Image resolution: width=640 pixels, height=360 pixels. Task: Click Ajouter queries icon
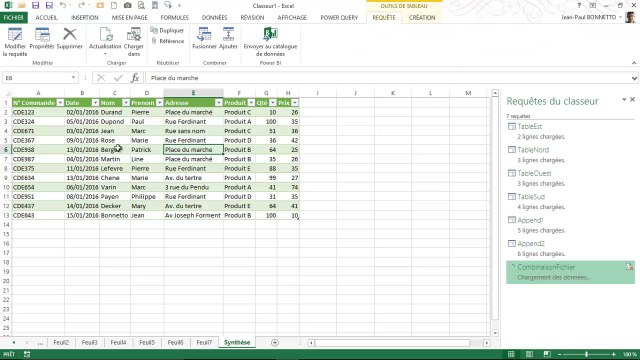tap(228, 35)
